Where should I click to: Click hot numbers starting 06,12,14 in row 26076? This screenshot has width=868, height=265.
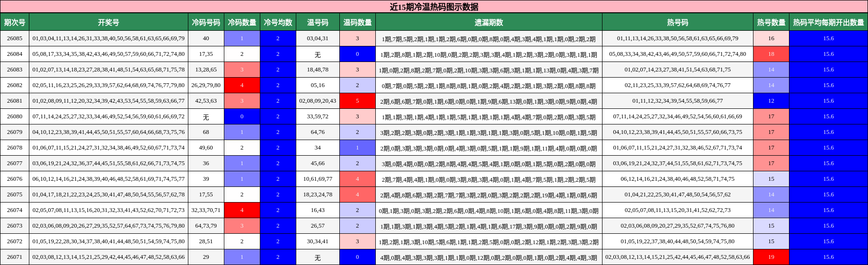point(678,179)
